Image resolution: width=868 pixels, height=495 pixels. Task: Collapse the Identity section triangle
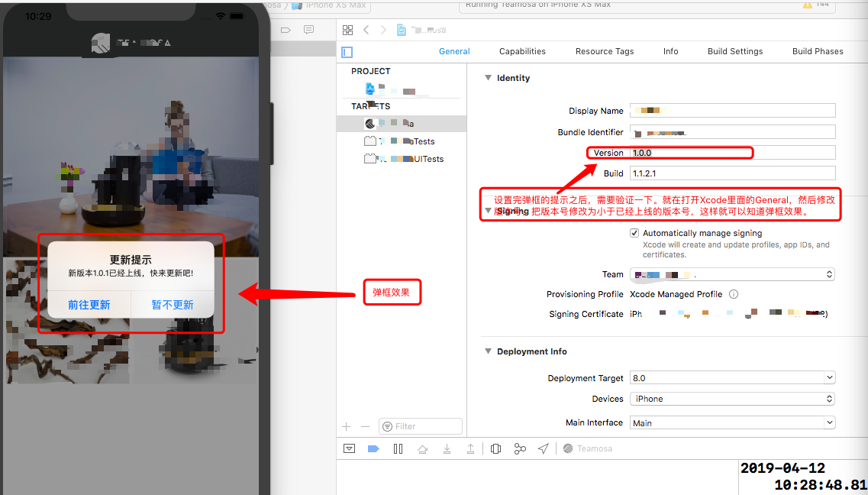[489, 78]
